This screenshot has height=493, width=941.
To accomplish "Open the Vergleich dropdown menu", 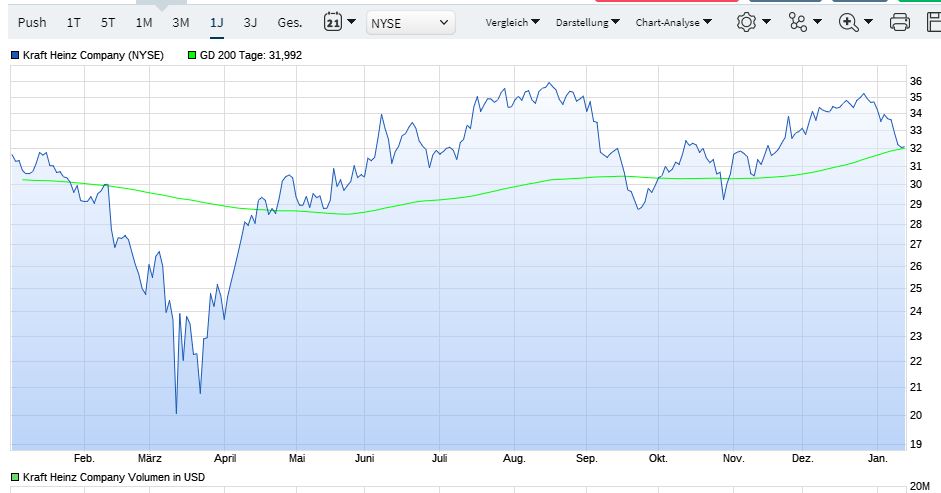I will pos(512,22).
